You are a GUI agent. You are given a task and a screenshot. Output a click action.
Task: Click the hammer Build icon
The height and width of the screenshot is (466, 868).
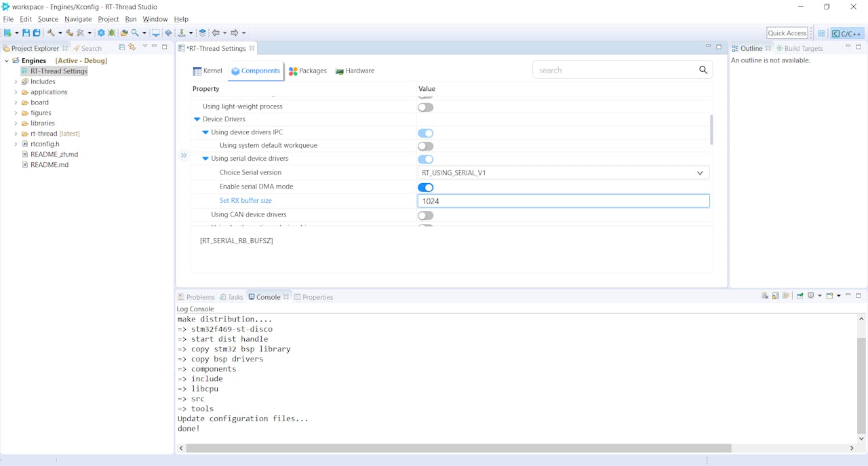click(x=51, y=33)
